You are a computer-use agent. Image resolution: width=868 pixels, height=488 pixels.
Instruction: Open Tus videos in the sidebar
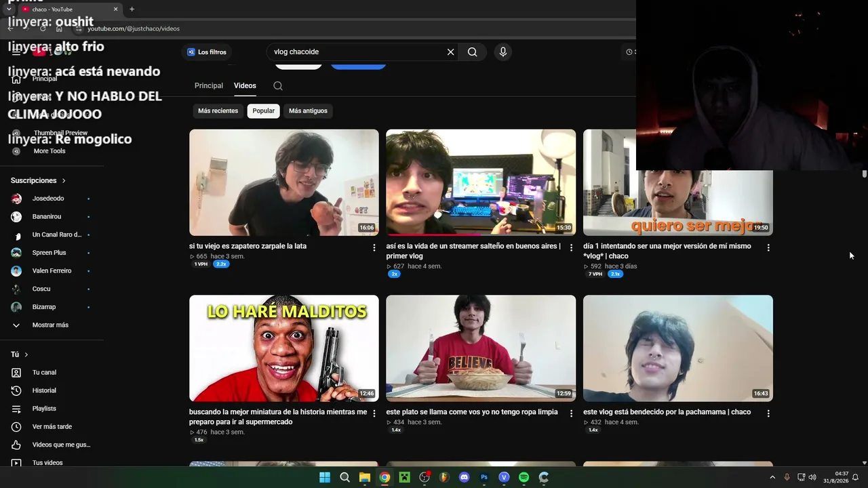[x=47, y=463]
